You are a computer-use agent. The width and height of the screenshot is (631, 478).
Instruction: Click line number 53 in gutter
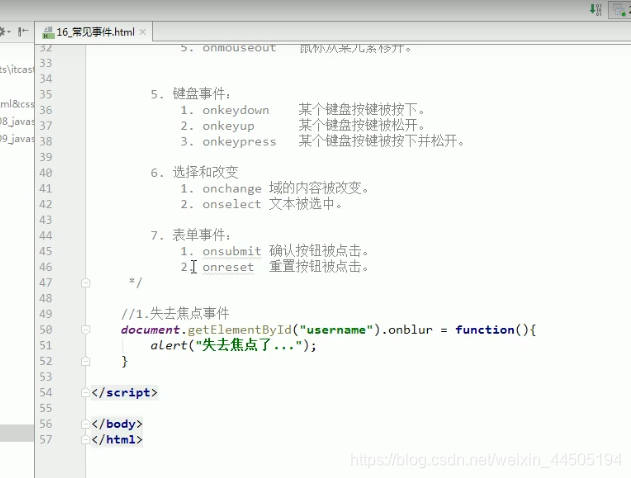(x=46, y=377)
